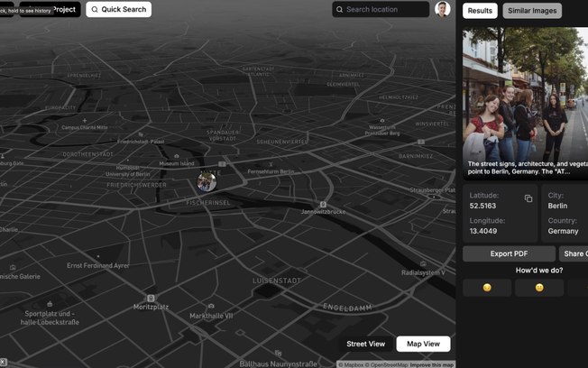
Task: Click the Share button next to Export PDF
Action: pyautogui.click(x=574, y=253)
